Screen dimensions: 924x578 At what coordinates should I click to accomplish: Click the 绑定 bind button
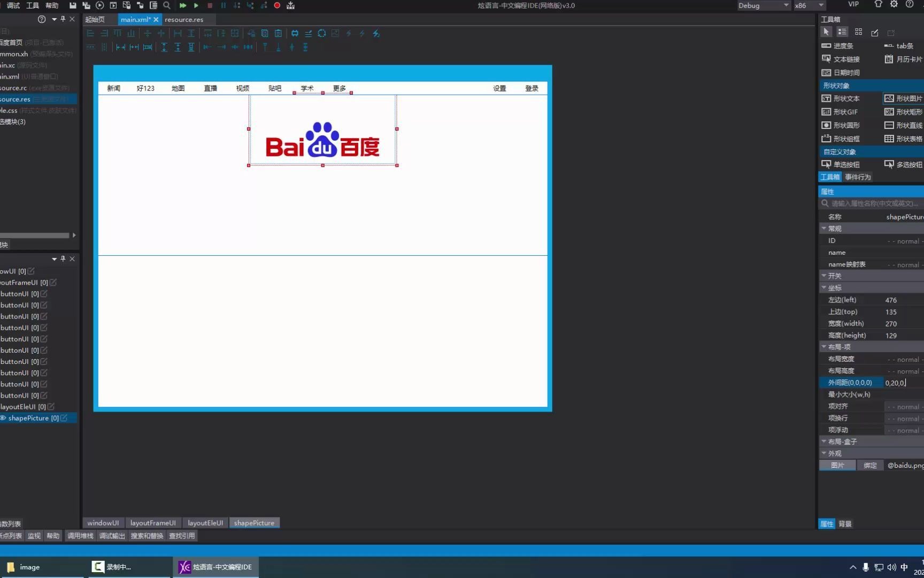(870, 466)
